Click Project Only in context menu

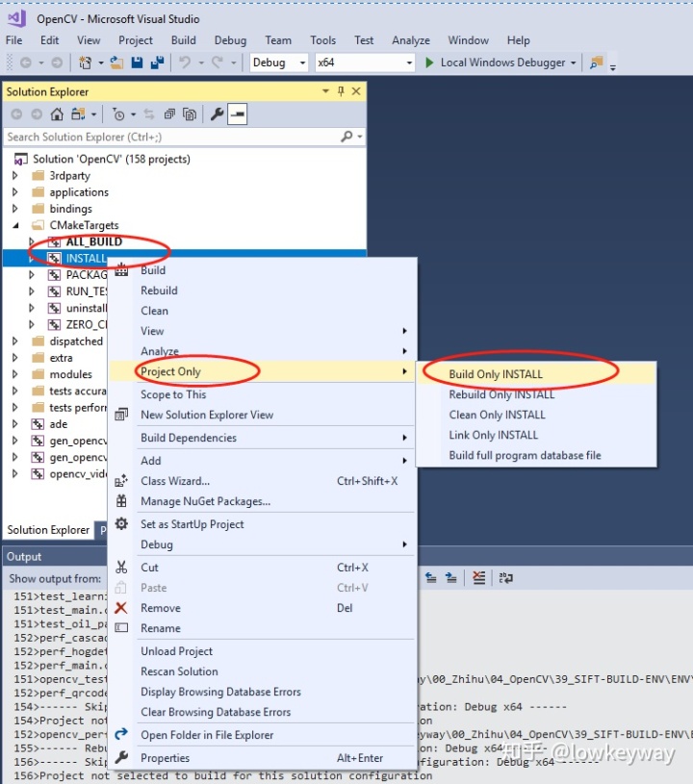click(x=263, y=371)
